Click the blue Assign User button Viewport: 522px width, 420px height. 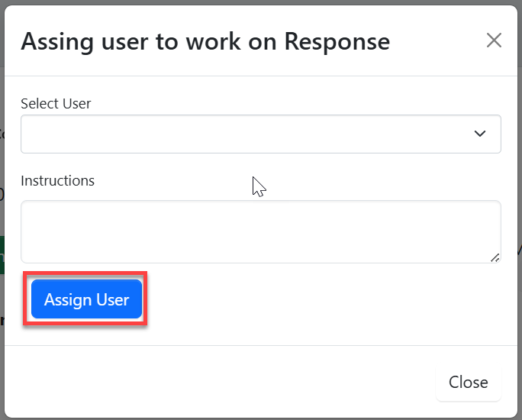86,299
